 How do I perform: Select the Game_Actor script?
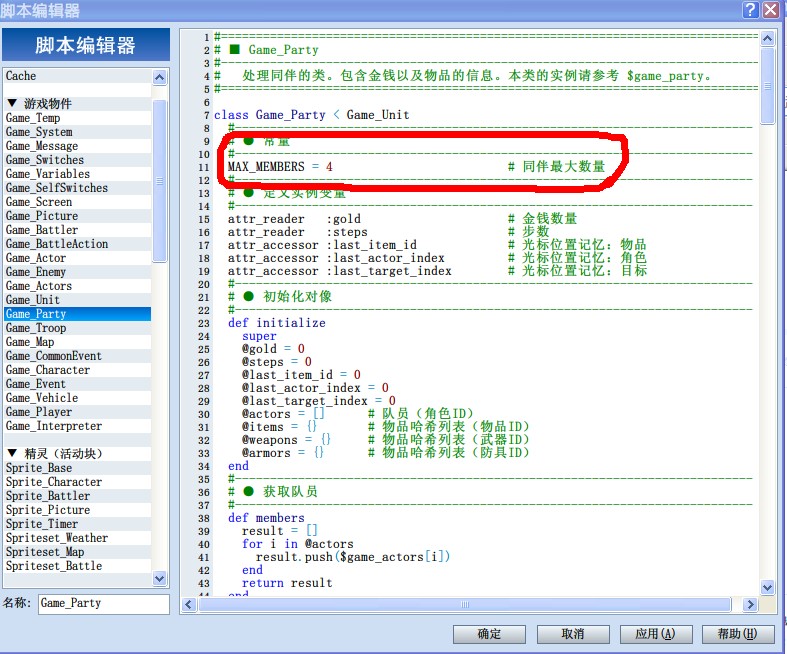[x=77, y=258]
